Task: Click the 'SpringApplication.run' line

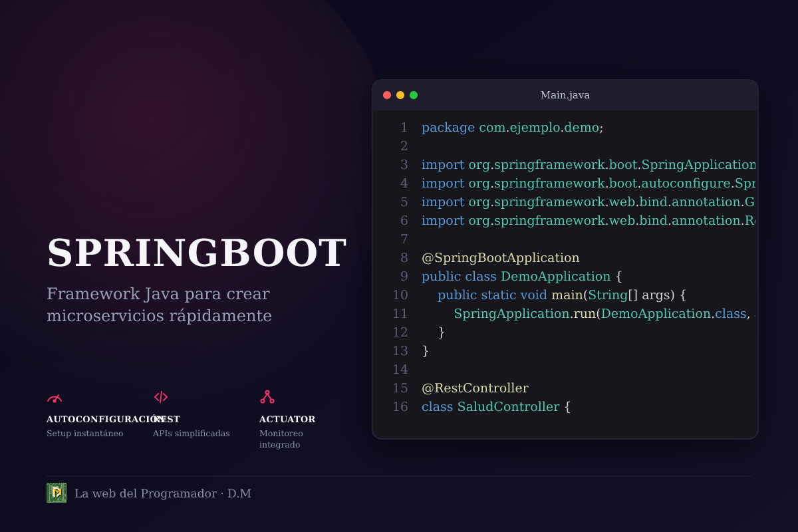Action: point(605,314)
